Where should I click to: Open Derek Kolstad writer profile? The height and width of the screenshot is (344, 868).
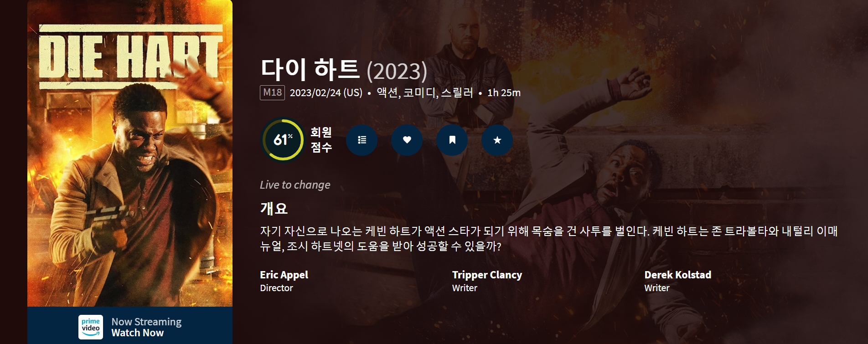click(x=677, y=275)
